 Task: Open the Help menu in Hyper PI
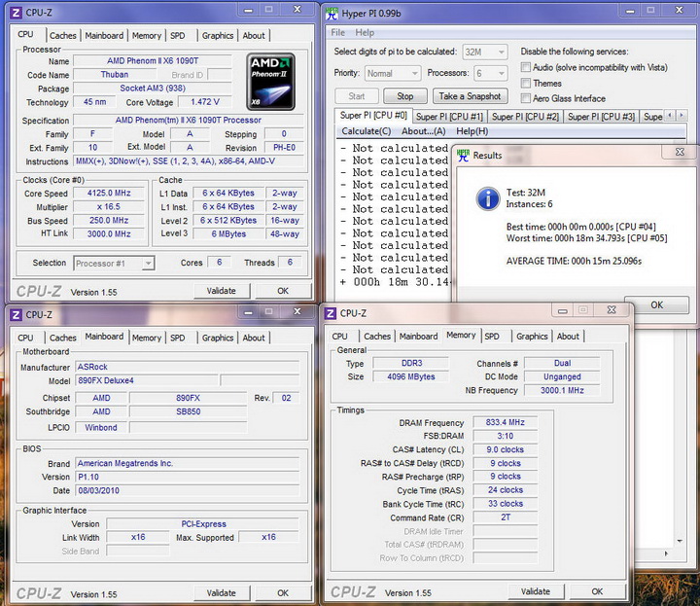365,33
